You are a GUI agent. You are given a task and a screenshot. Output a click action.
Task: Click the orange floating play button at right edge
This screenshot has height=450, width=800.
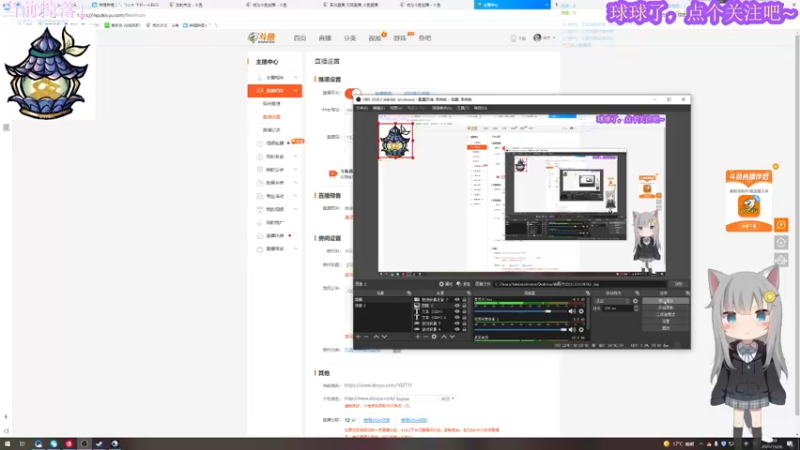click(781, 224)
